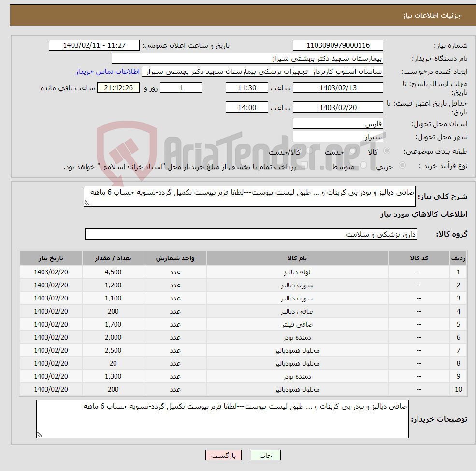Click quantity cell 1,300
Viewport: 476px width, 471px height.
point(113,377)
